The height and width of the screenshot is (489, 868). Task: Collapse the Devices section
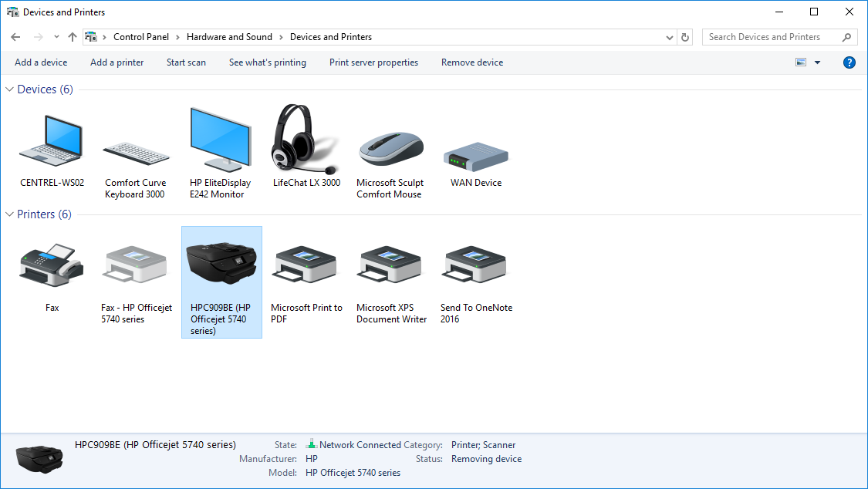point(8,89)
